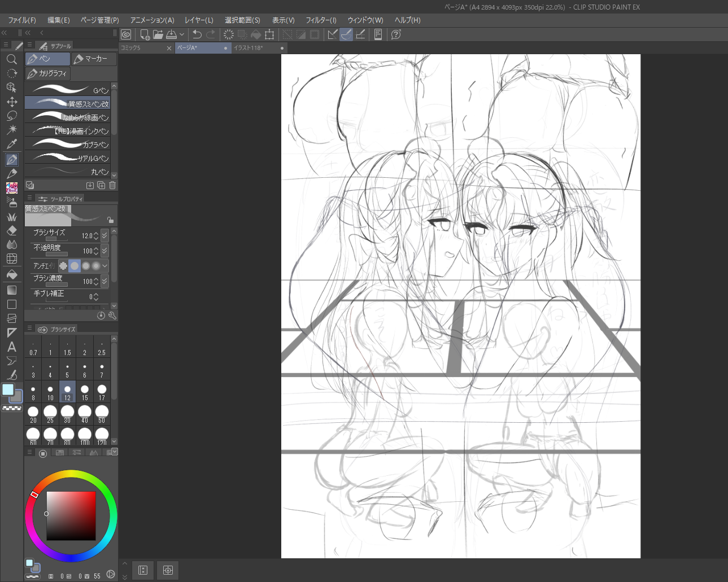Toggle Snap to Grid in toolbar
Image resolution: width=728 pixels, height=582 pixels.
(x=360, y=34)
